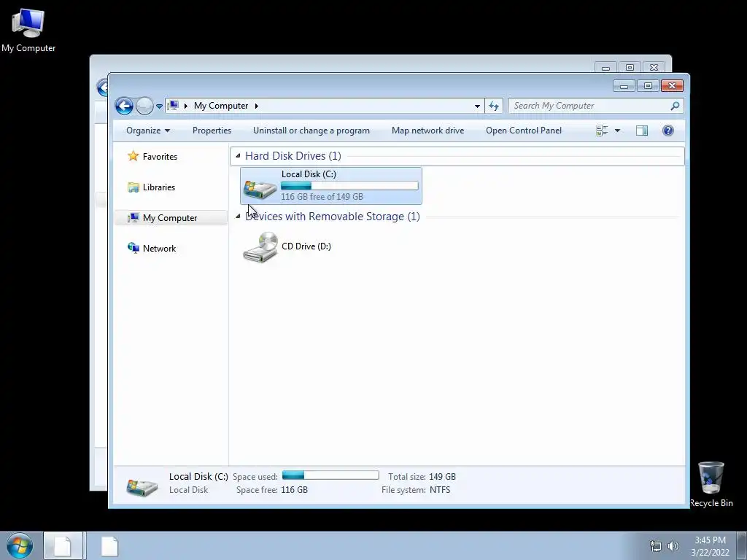Click the Network globe icon
The height and width of the screenshot is (560, 747).
pyautogui.click(x=133, y=248)
